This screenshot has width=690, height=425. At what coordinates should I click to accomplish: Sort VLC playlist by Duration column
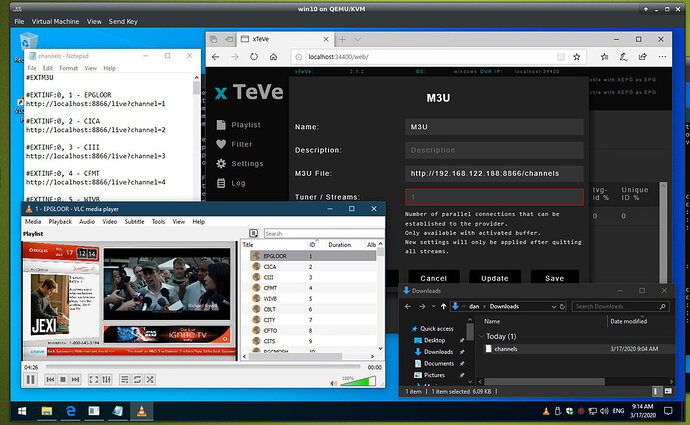click(x=340, y=245)
